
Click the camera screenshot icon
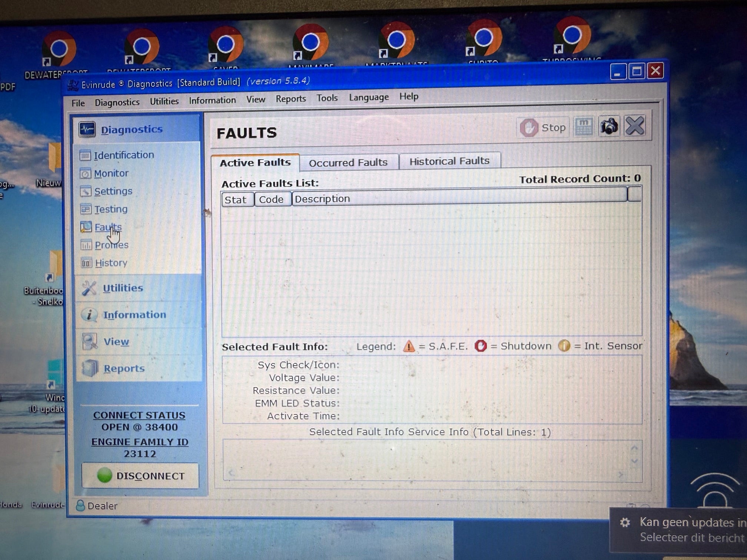[x=609, y=127]
